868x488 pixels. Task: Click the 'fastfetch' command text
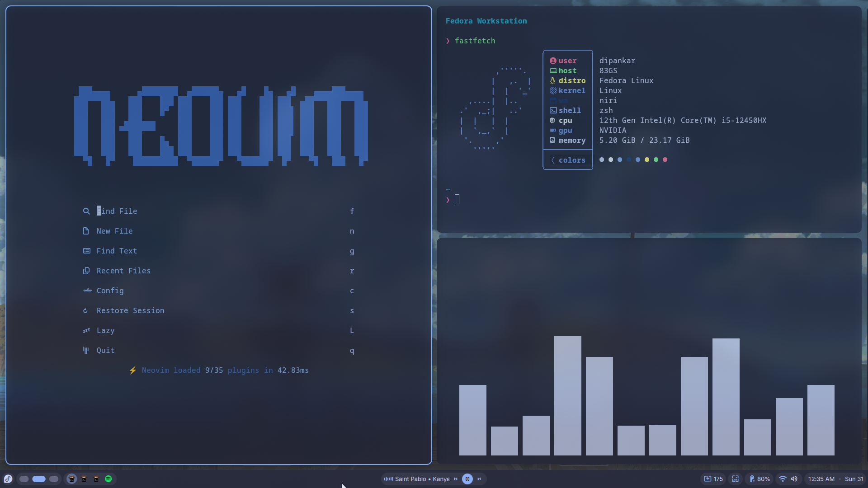(475, 41)
